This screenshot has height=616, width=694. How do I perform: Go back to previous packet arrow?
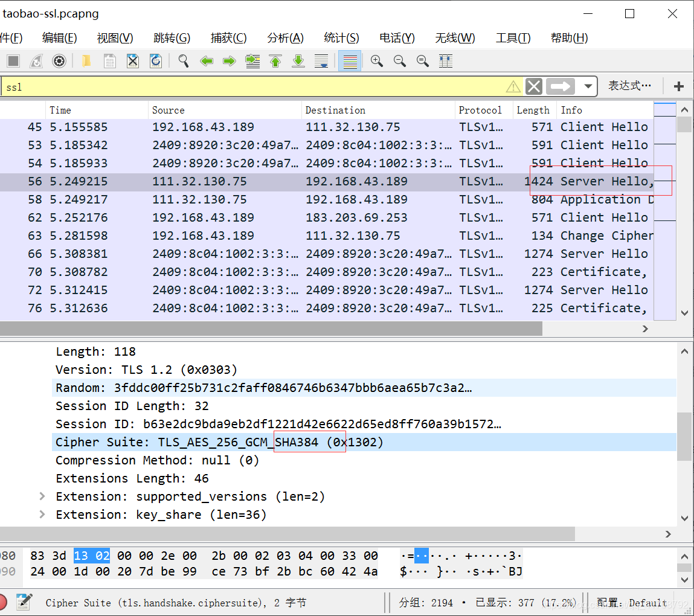click(x=206, y=60)
